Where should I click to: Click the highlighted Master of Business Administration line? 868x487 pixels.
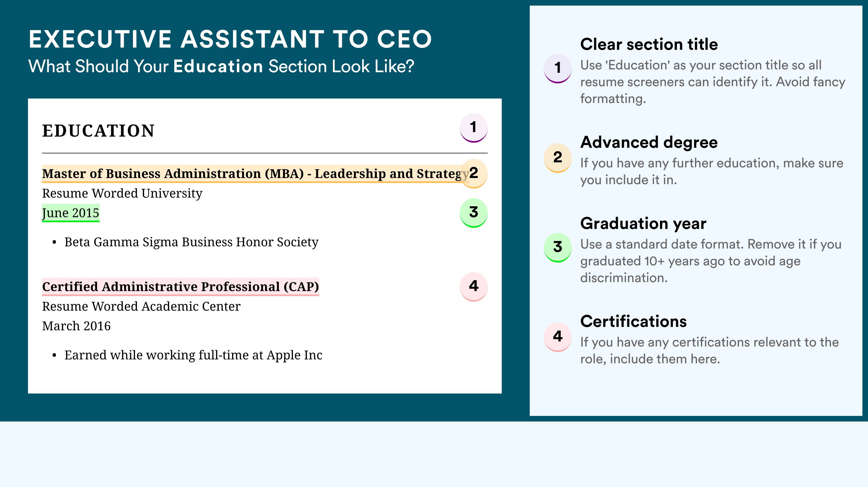[x=255, y=174]
